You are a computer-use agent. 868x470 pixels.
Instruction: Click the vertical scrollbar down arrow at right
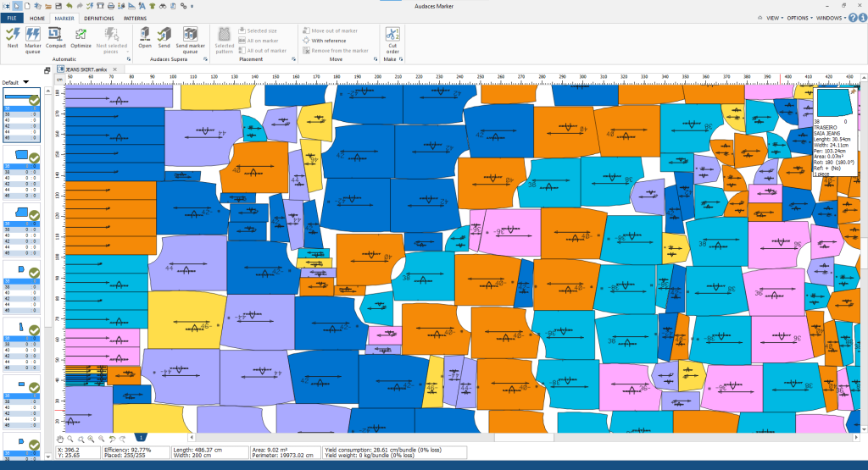point(864,429)
